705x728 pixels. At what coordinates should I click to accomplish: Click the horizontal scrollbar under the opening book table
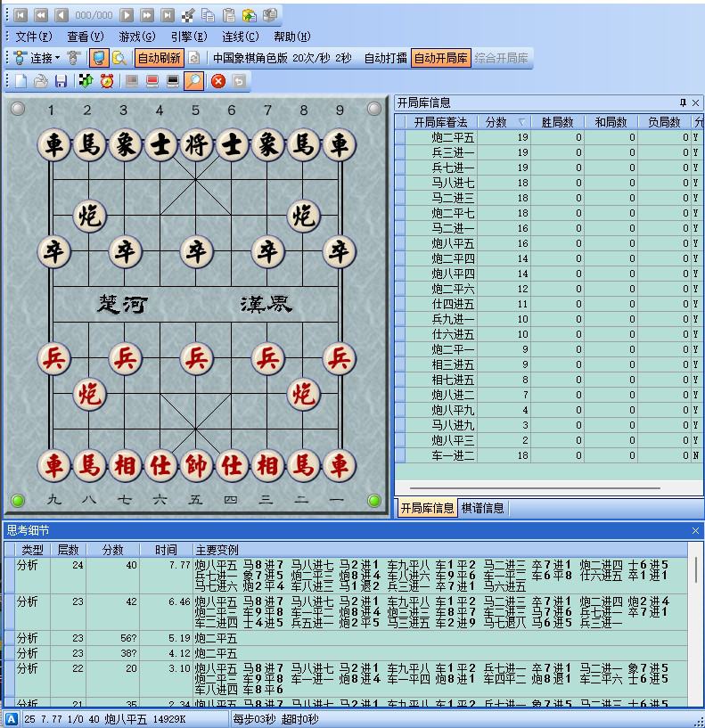535,488
